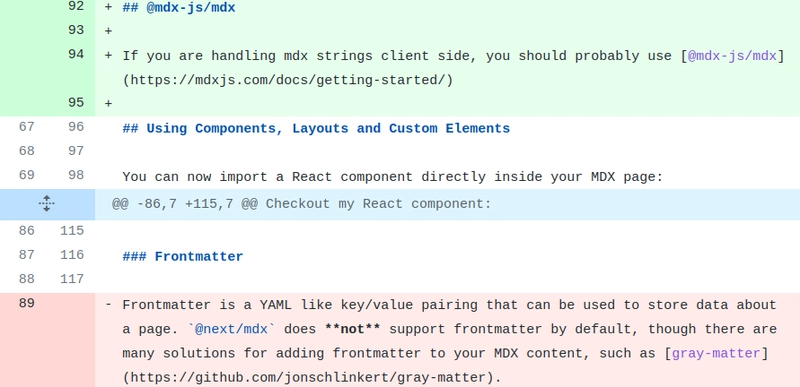Click the purple @mdx-js/mdx link text

click(x=732, y=56)
